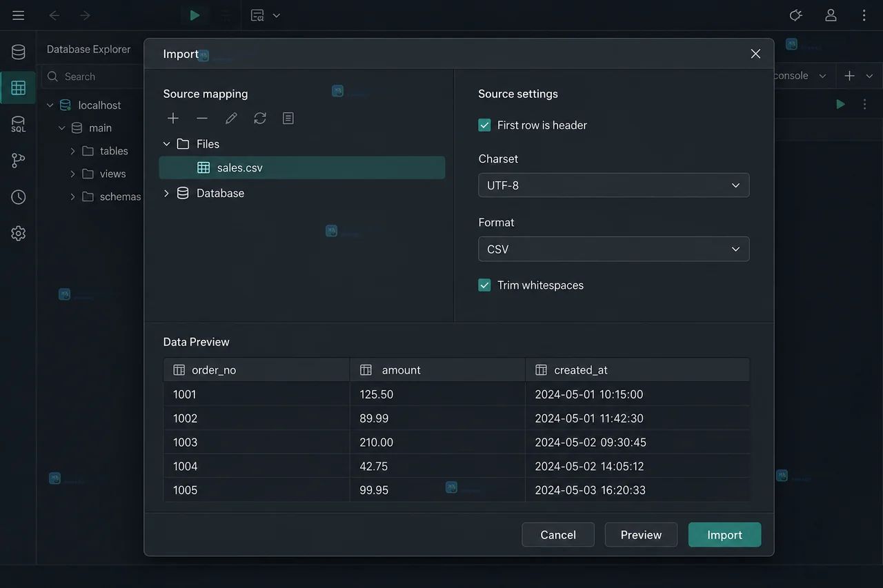Navigate forward with the right arrow
The width and height of the screenshot is (883, 588).
(85, 15)
